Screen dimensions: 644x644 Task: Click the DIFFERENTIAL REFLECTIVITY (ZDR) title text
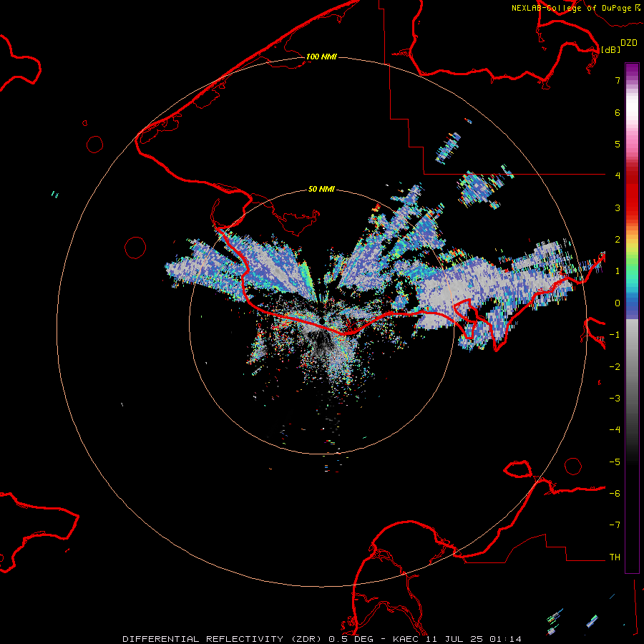pyautogui.click(x=223, y=639)
